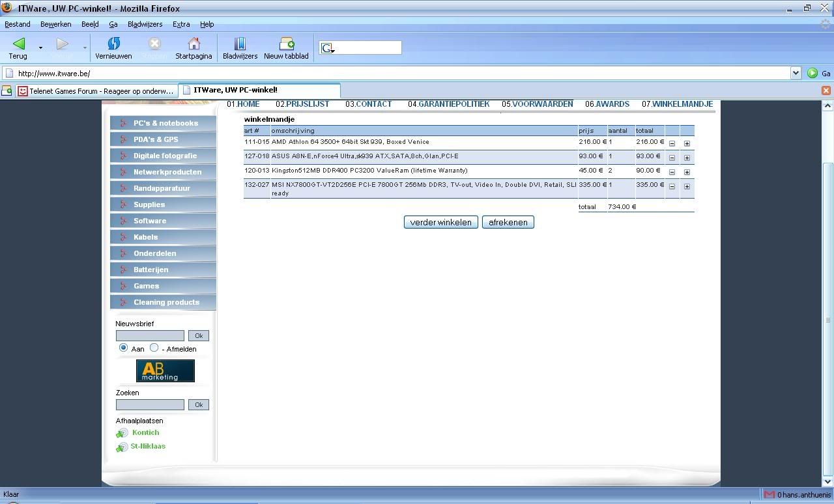Decrease quantity of MSI NX7800GT card
This screenshot has width=834, height=504.
[672, 186]
